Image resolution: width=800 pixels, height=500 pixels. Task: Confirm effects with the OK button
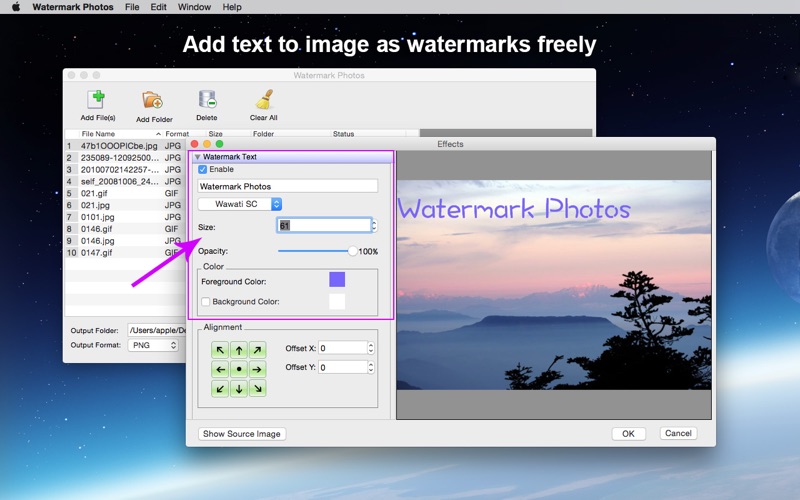pyautogui.click(x=629, y=434)
